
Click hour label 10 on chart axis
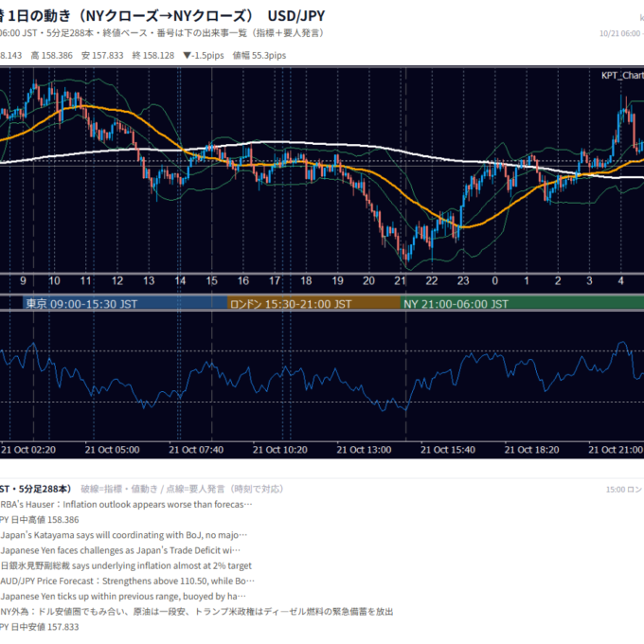tap(54, 281)
